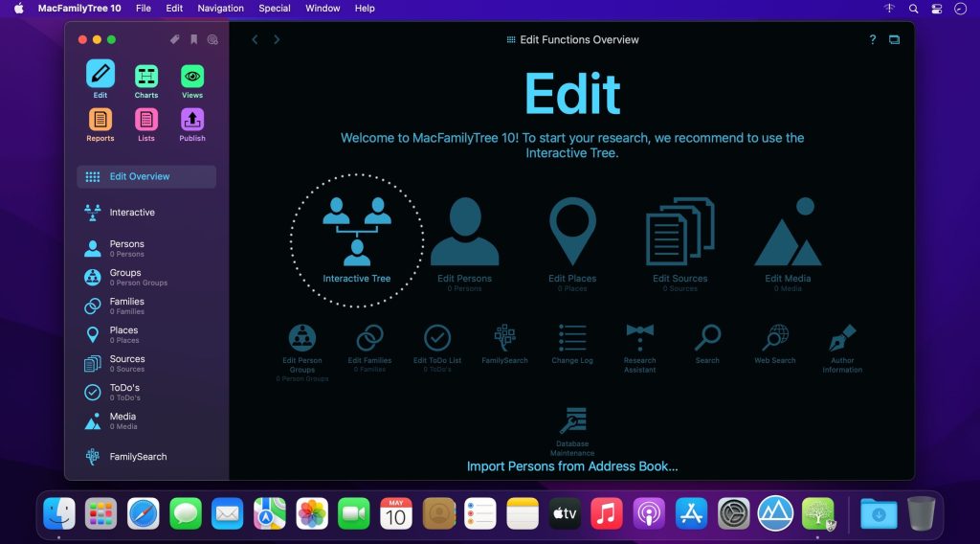Switch to Charts mode in sidebar
This screenshot has width=980, height=544.
(146, 76)
